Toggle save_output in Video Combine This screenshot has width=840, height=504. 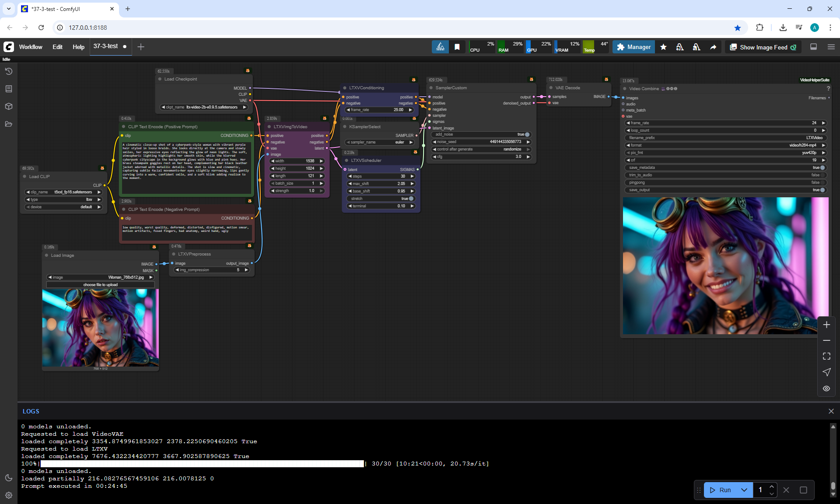[822, 190]
